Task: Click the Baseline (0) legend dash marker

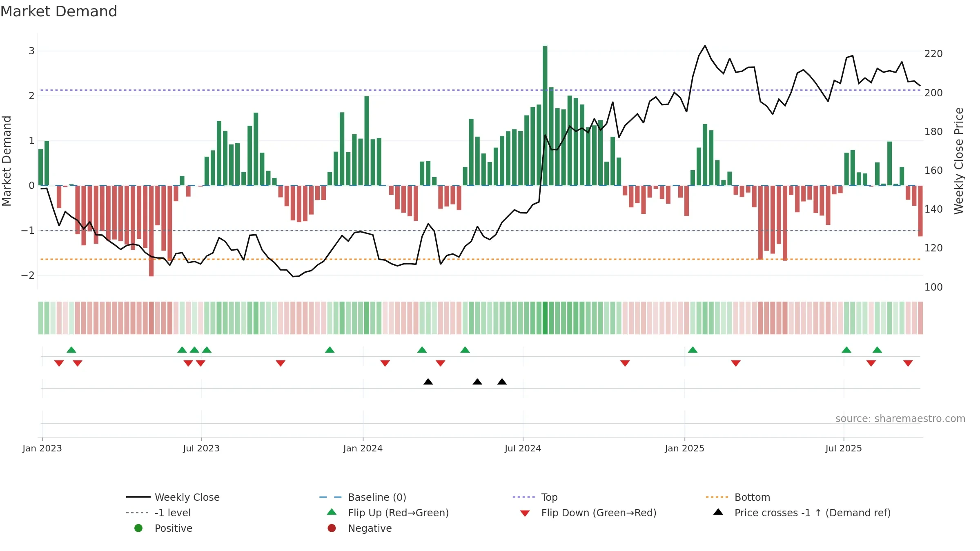Action: pos(331,497)
